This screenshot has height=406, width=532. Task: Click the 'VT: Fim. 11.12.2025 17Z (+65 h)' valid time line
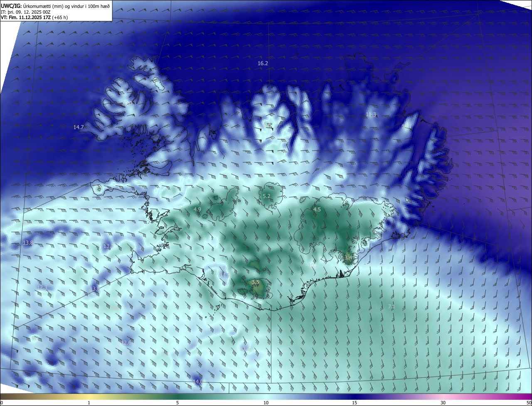click(34, 17)
